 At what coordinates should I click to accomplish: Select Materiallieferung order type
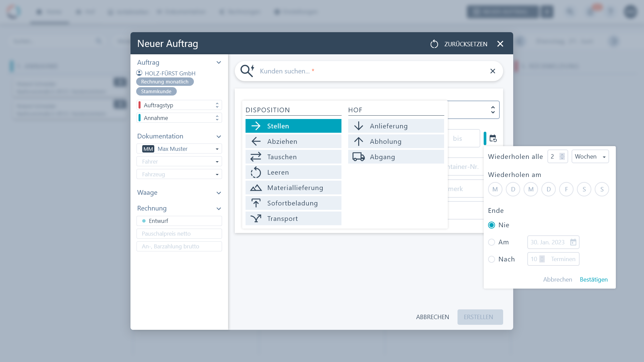click(x=293, y=188)
